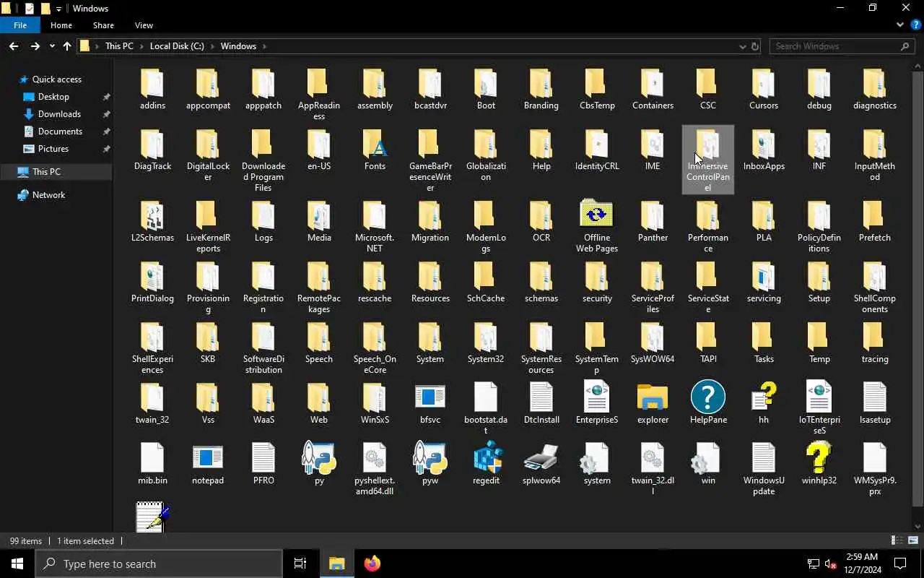Select the System32 folder
The height and width of the screenshot is (578, 924).
tap(486, 342)
